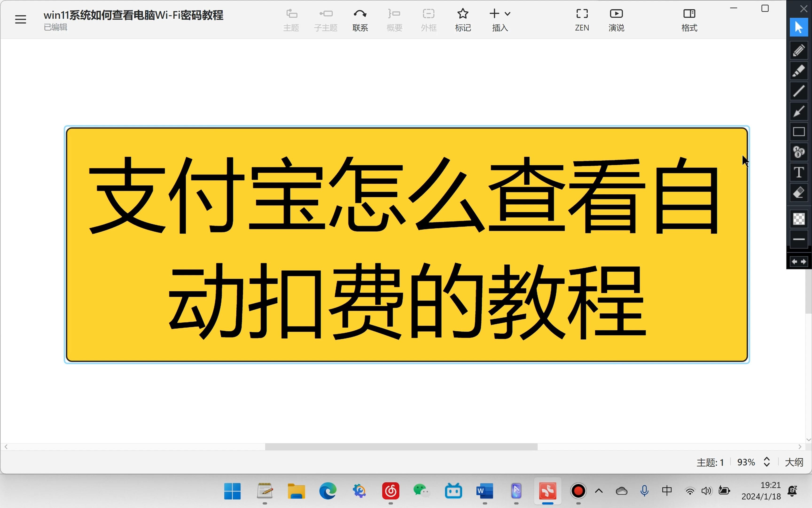Toggle the 中 Chinese input method
The height and width of the screenshot is (508, 812).
[667, 491]
